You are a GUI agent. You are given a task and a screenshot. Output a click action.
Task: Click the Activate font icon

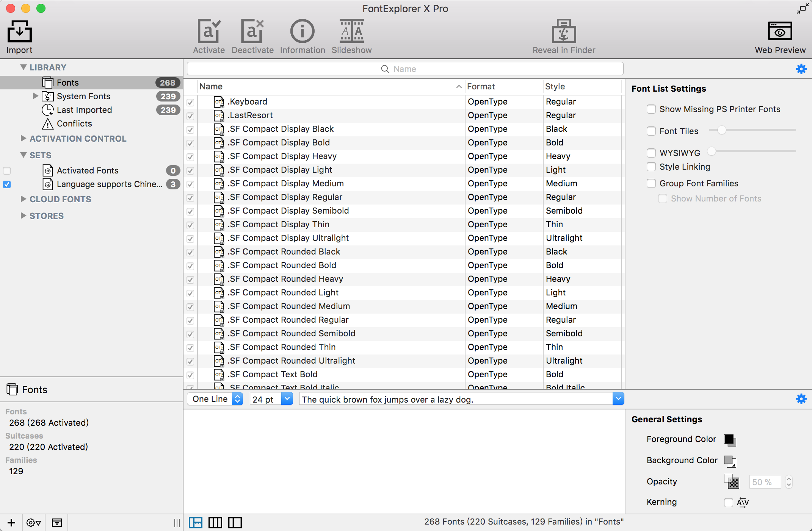tap(208, 31)
